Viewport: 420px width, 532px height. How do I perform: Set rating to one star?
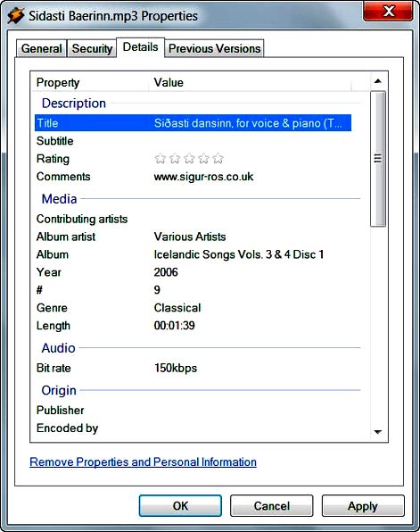(160, 159)
